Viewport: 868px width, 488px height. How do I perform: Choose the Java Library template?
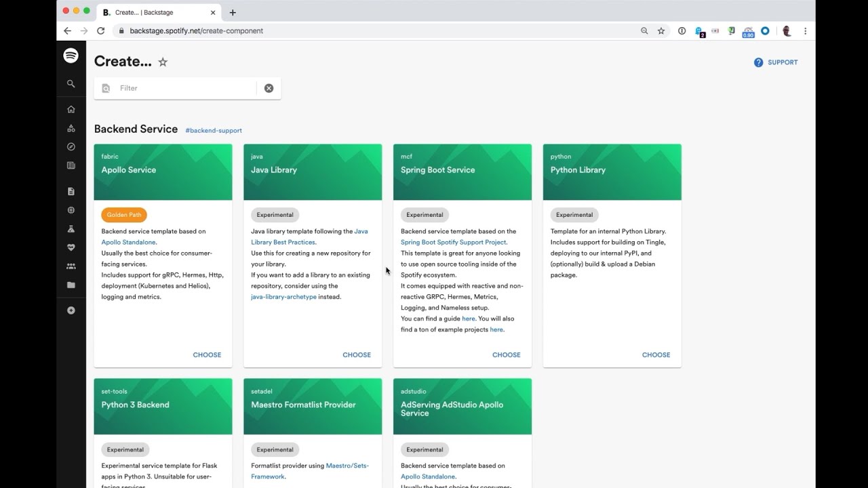[357, 354]
